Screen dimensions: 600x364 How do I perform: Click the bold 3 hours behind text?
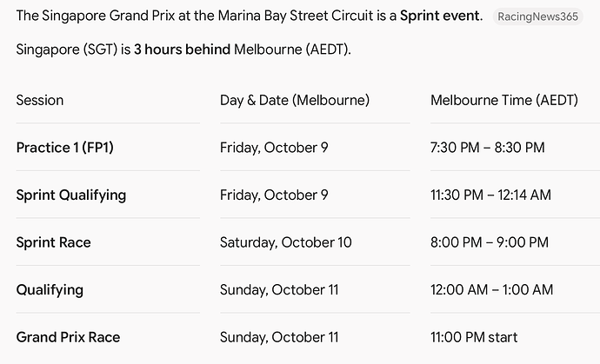[x=182, y=50]
